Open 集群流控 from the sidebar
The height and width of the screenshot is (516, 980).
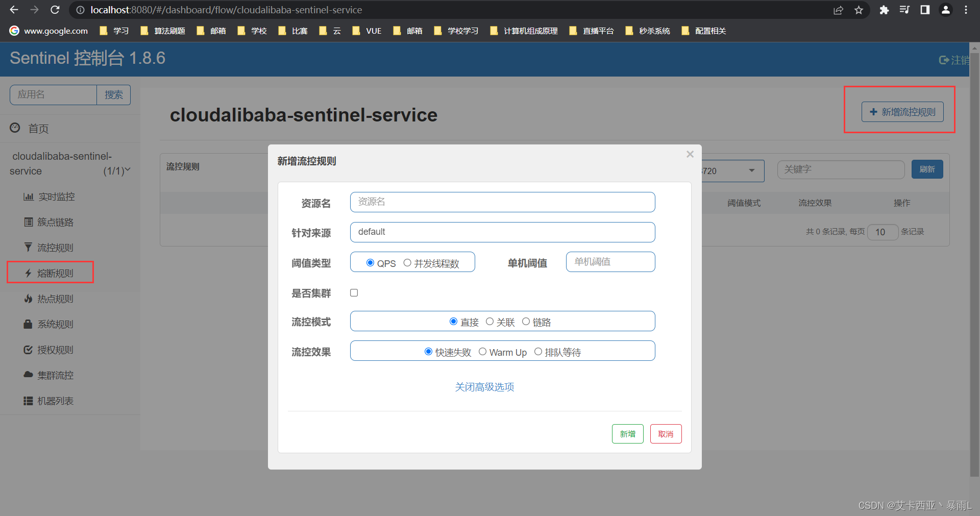coord(49,376)
